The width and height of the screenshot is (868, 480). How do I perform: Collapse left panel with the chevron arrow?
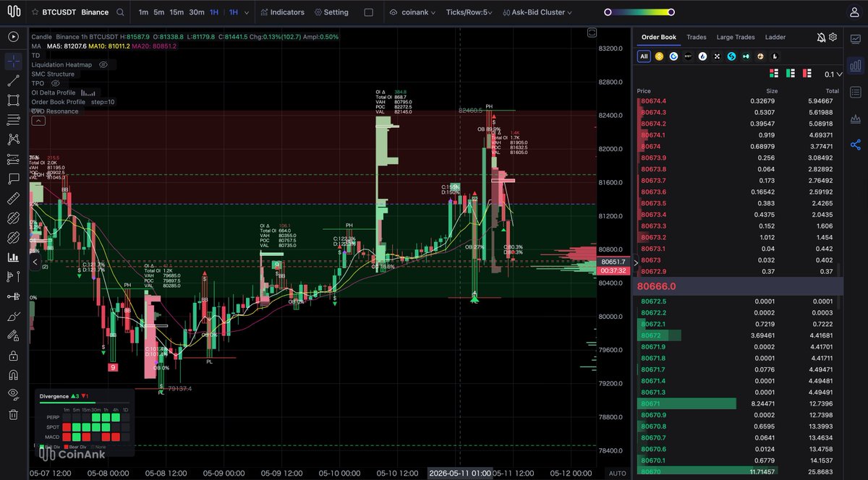[35, 262]
